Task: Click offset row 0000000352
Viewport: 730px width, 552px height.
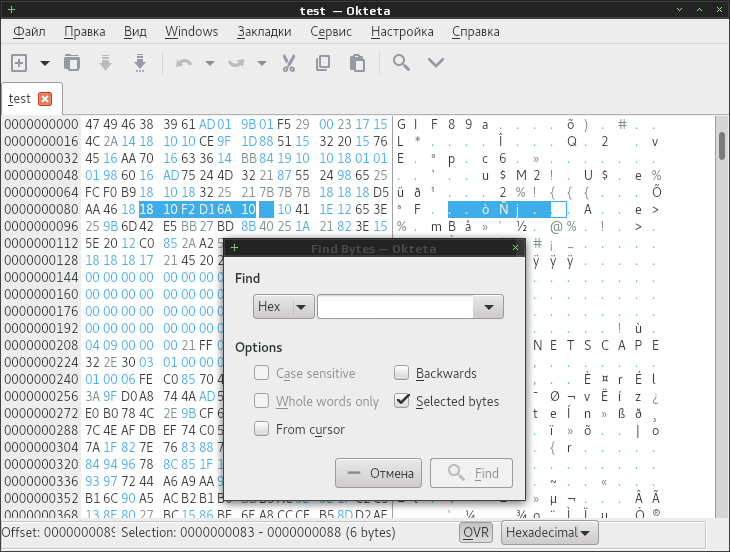Action: tap(41, 498)
